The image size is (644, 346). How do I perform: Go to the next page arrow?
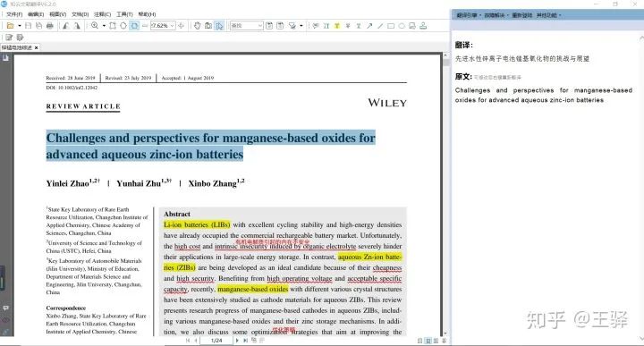[237, 341]
